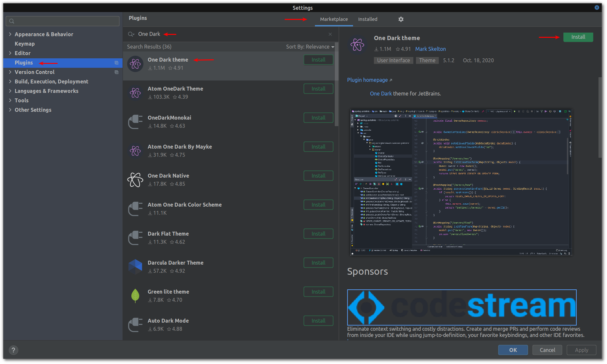Select Keymap in settings tree
The height and width of the screenshot is (364, 607).
click(x=25, y=44)
